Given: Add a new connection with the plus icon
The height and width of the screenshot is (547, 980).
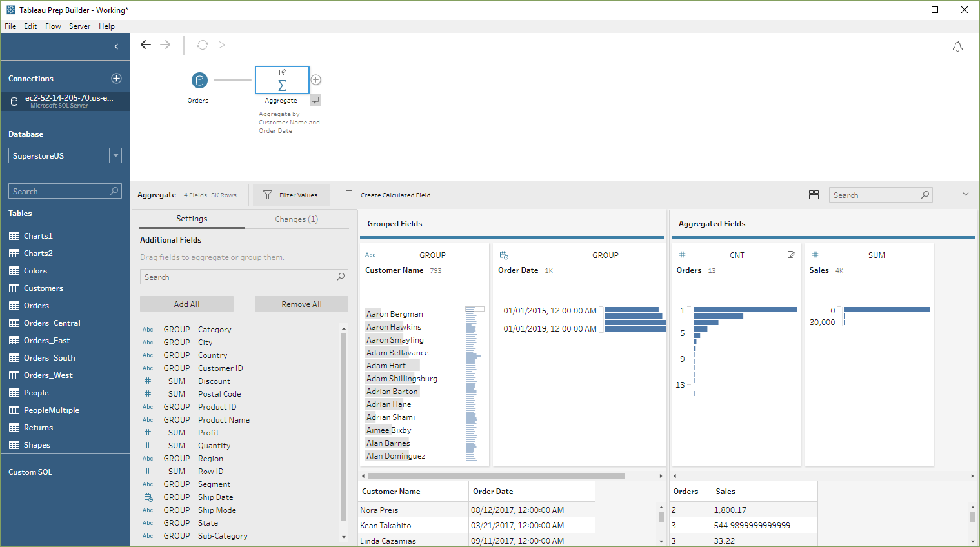Looking at the screenshot, I should (x=116, y=78).
